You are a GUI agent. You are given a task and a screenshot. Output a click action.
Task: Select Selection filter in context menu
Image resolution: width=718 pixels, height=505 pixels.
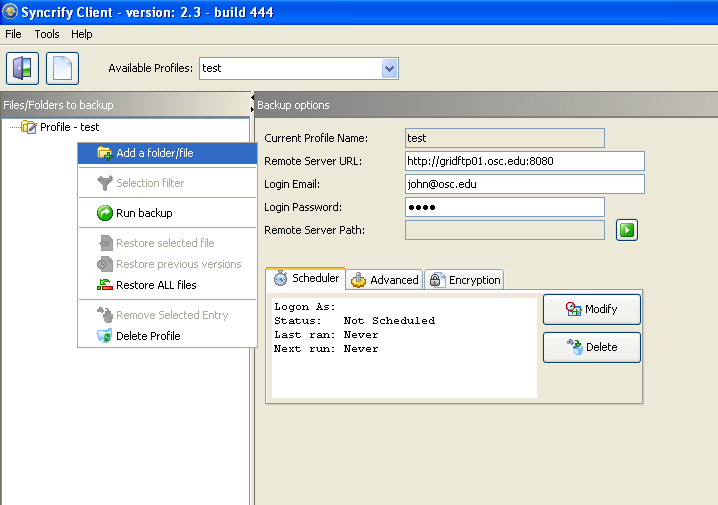click(x=167, y=183)
